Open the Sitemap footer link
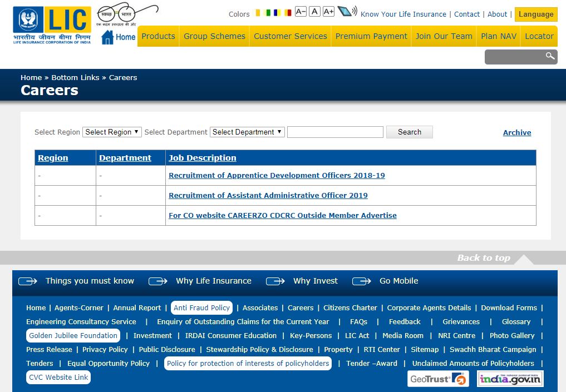566x392 pixels. pos(425,349)
